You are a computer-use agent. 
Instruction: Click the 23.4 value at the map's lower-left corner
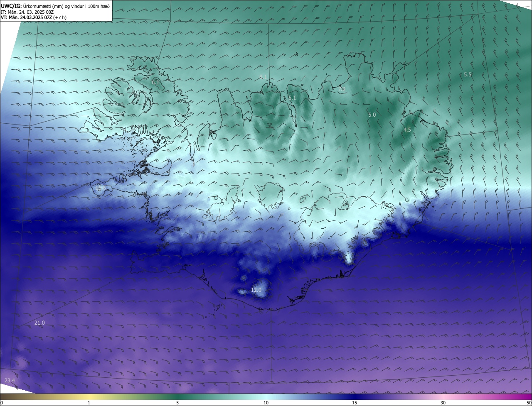tap(10, 380)
